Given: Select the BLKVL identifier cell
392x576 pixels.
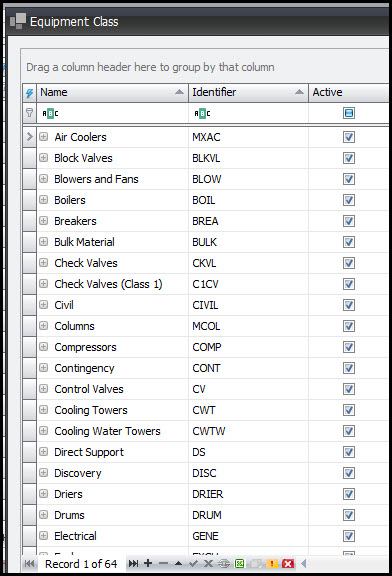Looking at the screenshot, I should coord(248,158).
